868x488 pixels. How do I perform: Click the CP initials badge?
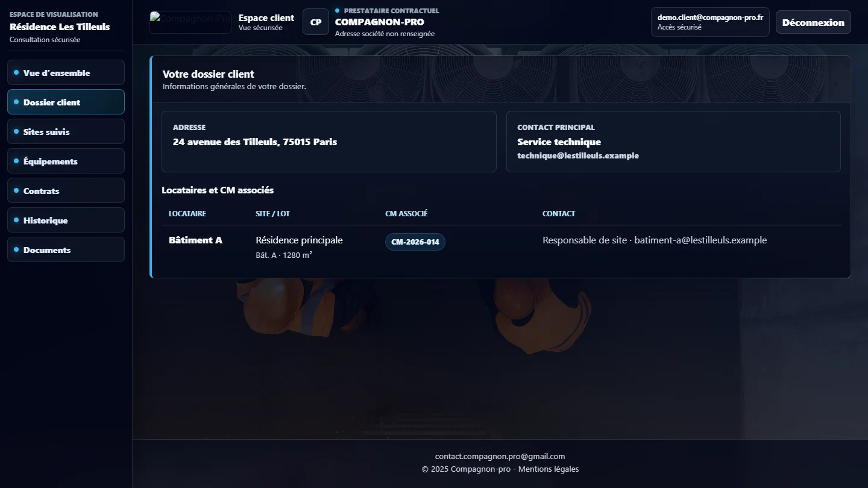click(316, 22)
